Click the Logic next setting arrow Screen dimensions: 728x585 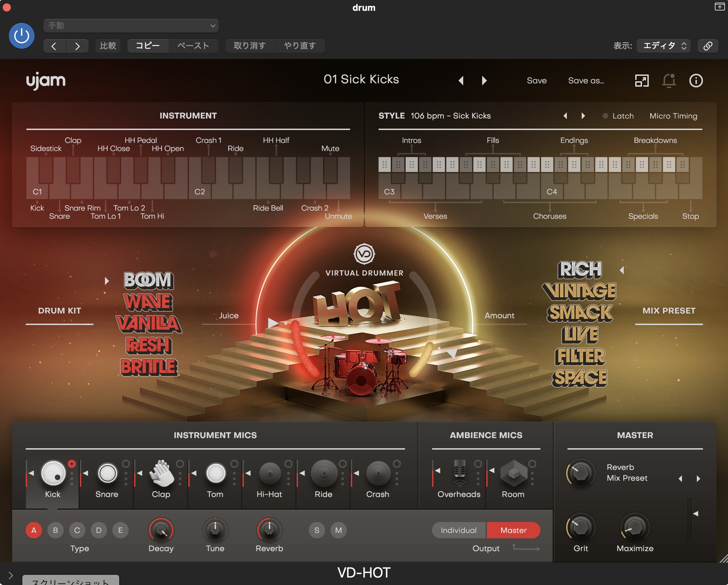77,46
